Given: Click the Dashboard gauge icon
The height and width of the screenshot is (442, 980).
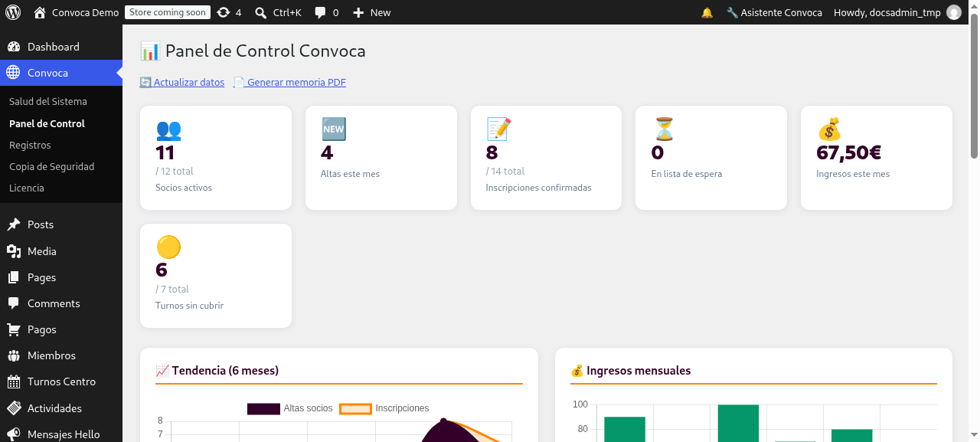Looking at the screenshot, I should (x=14, y=47).
